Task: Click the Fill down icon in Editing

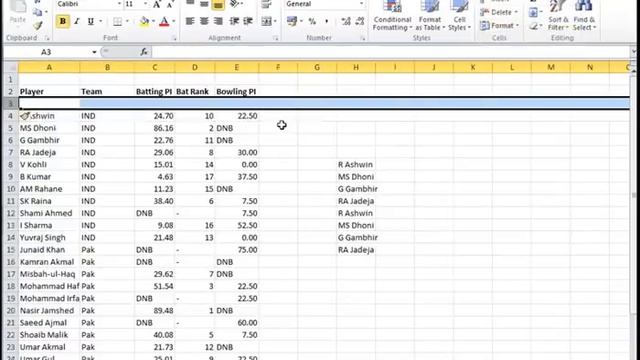Action: tap(533, 12)
